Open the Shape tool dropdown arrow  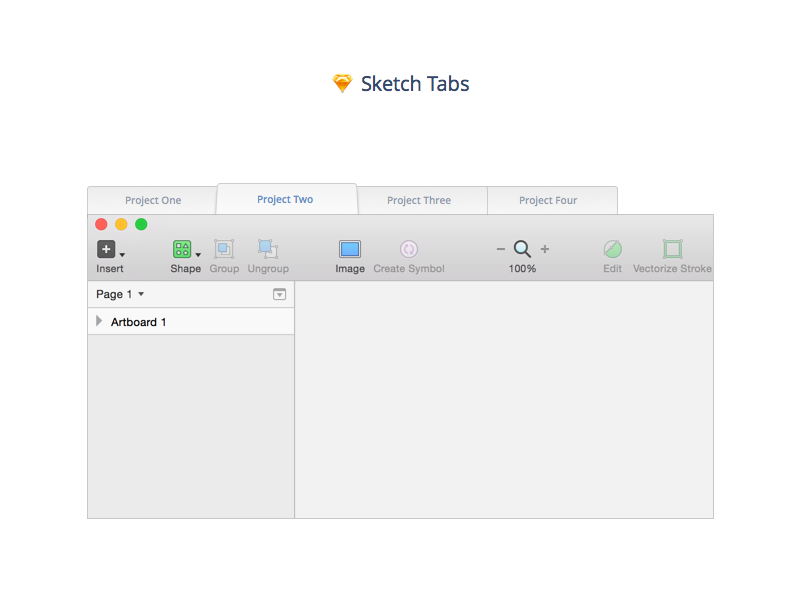coord(198,253)
